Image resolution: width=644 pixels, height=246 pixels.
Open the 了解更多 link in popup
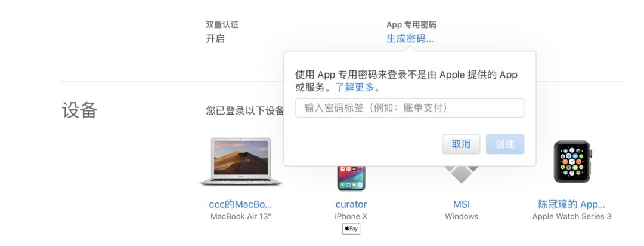[x=355, y=87]
